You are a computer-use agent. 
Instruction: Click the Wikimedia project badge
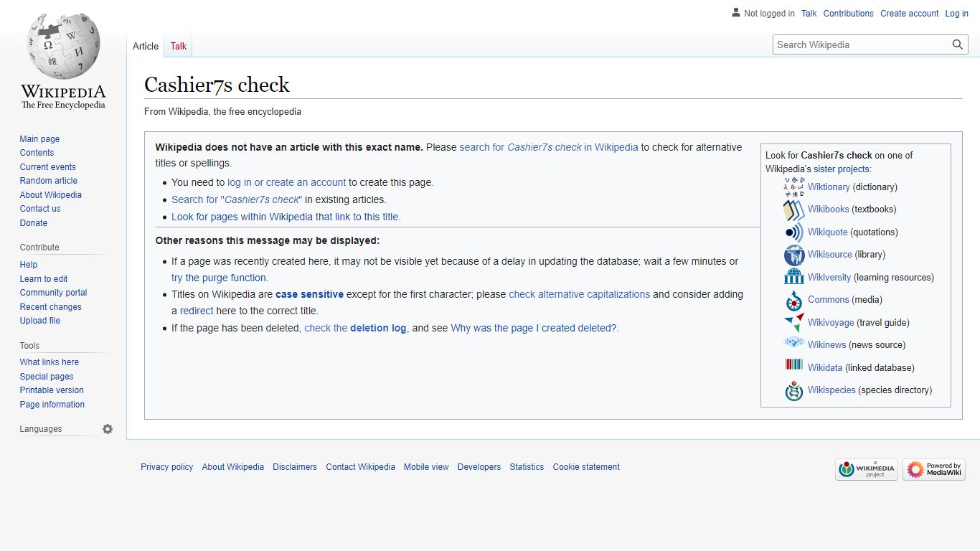point(867,469)
